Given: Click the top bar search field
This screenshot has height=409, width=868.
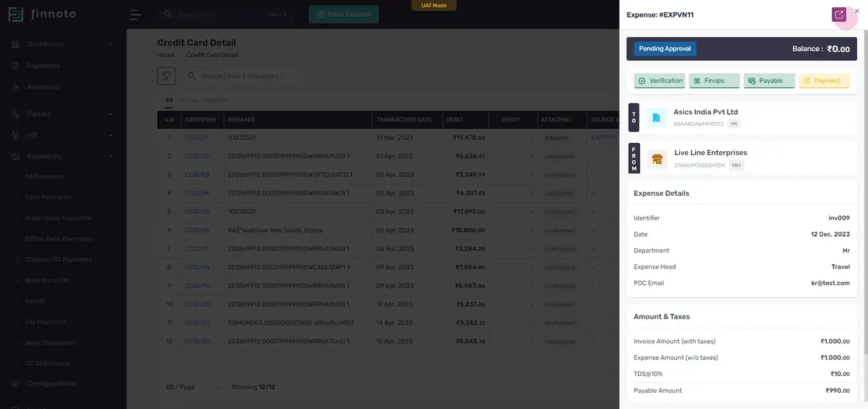Looking at the screenshot, I should tap(226, 14).
